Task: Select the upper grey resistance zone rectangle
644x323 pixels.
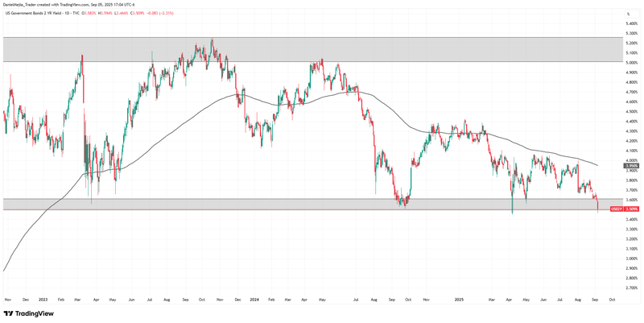Action: tap(322, 49)
